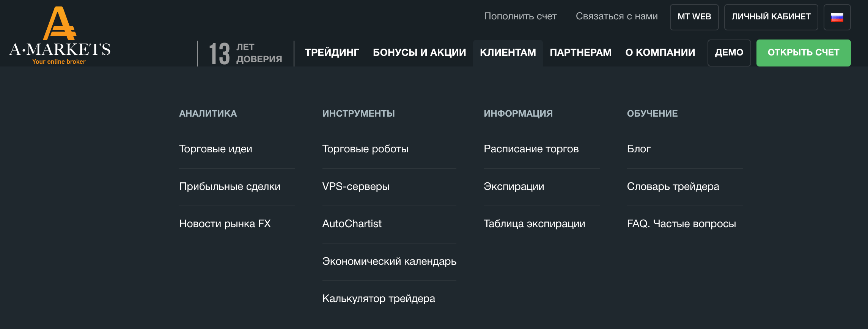The image size is (868, 329).
Task: Open the AutoChartist link
Action: click(x=352, y=224)
